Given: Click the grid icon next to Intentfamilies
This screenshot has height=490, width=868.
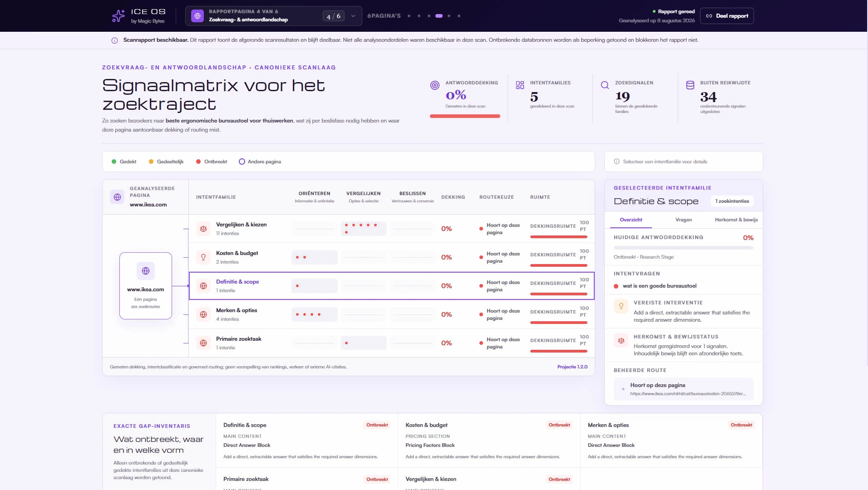Looking at the screenshot, I should (520, 85).
